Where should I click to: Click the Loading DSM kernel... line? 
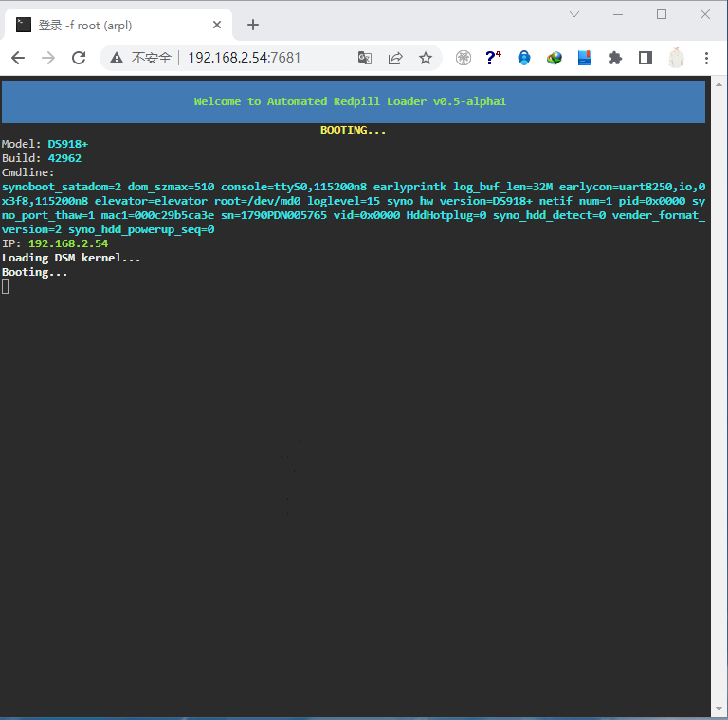71,258
